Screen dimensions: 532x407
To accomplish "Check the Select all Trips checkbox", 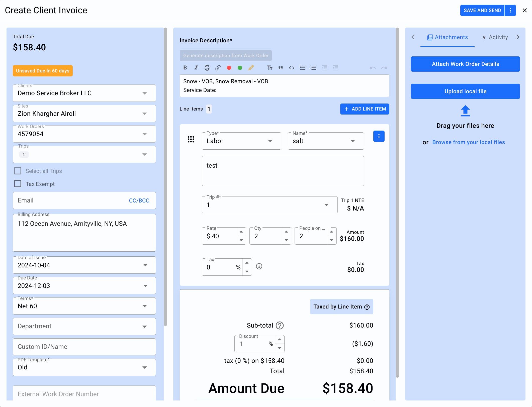I will [18, 171].
